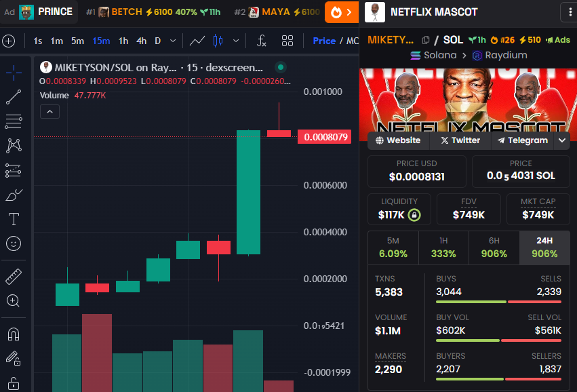Viewport: 577px width, 392px height.
Task: Select the 24H stats tab
Action: click(544, 248)
